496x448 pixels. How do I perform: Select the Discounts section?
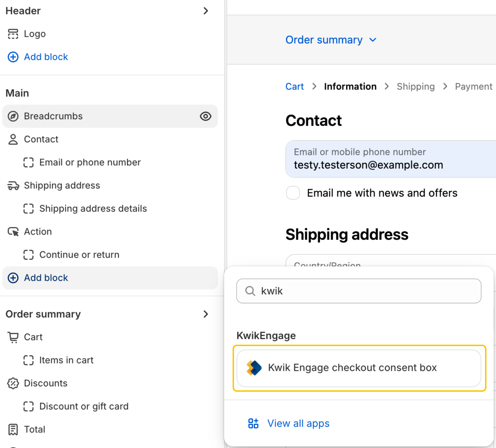(110, 383)
